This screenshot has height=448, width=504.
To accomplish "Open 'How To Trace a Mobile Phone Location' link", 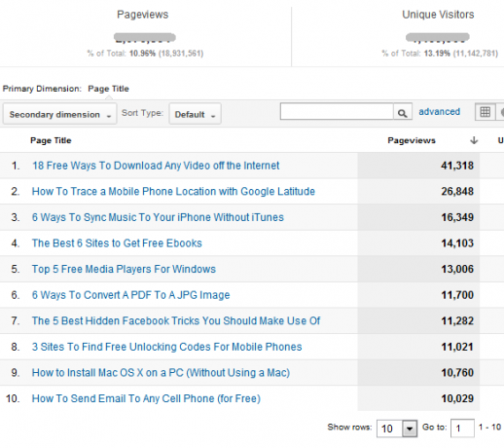I will (173, 192).
